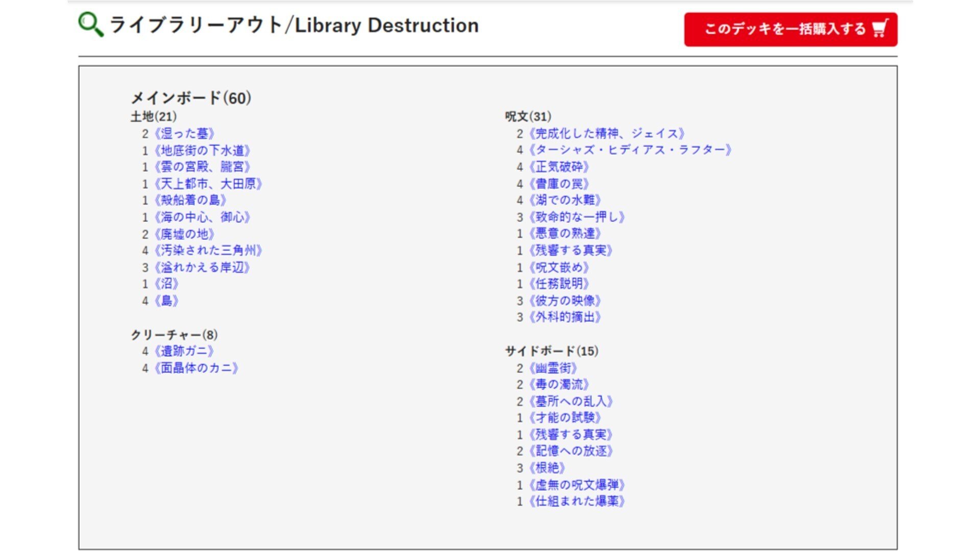Viewport: 980px width, 551px height.
Task: Open the 幽霊街 sideboard link
Action: click(553, 368)
